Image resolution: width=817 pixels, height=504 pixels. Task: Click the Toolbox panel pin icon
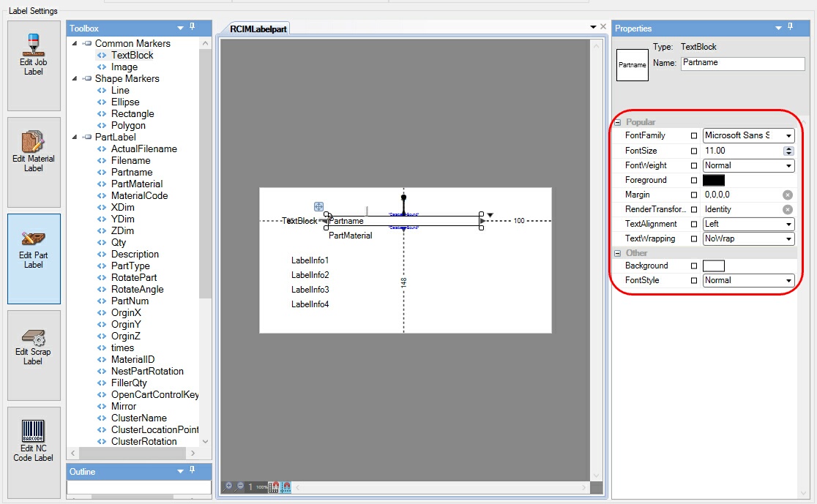(x=192, y=28)
